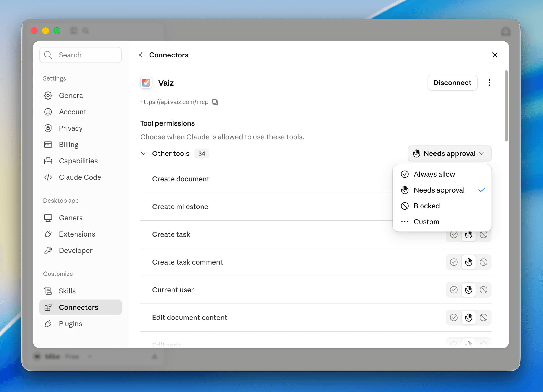
Task: Set Edit document content to needs approval
Action: coord(468,317)
